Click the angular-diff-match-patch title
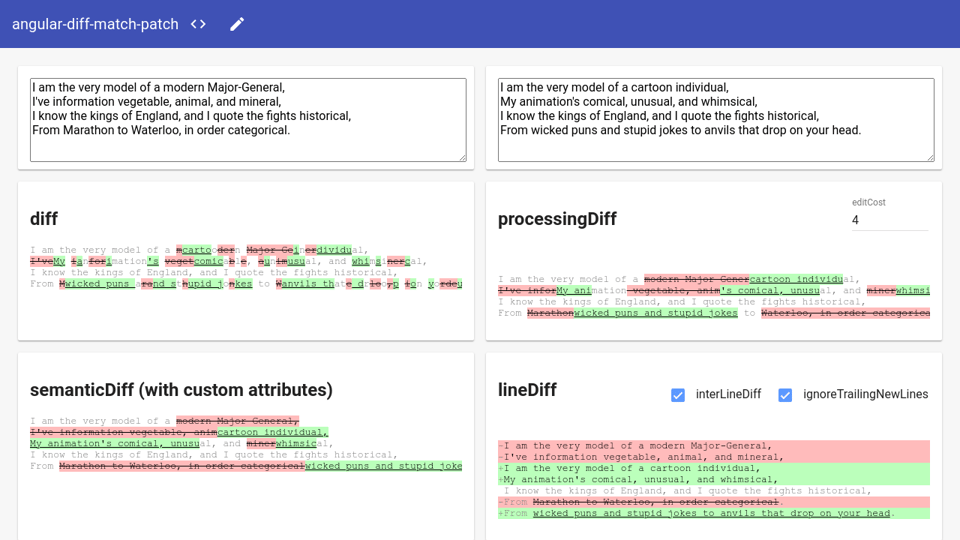This screenshot has width=960, height=540. tap(95, 24)
